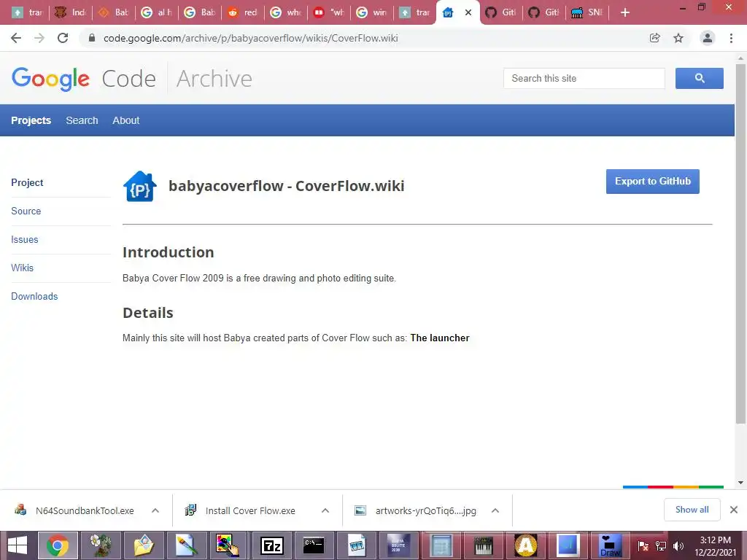This screenshot has width=747, height=560.
Task: Open the Issues sidebar link
Action: click(x=24, y=239)
